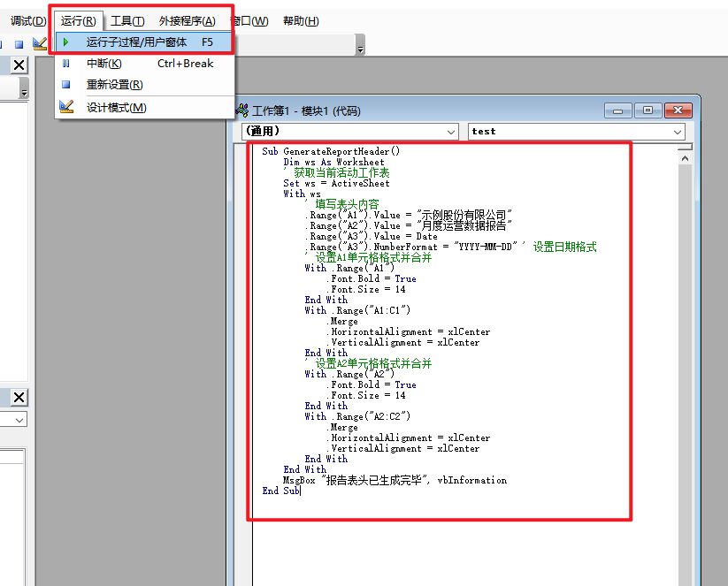Minimize the 模块1 code window

pos(619,110)
